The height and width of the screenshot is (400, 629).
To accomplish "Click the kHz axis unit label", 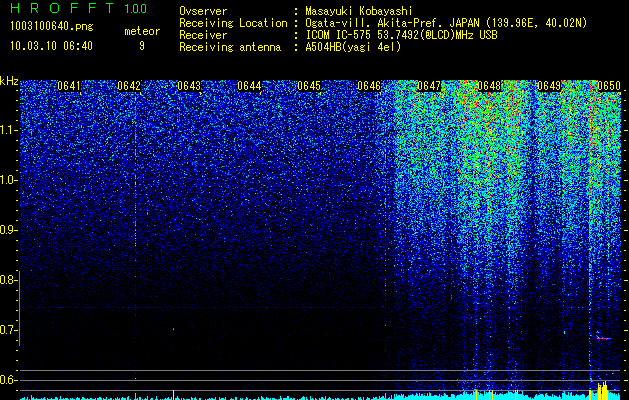I will pos(9,81).
